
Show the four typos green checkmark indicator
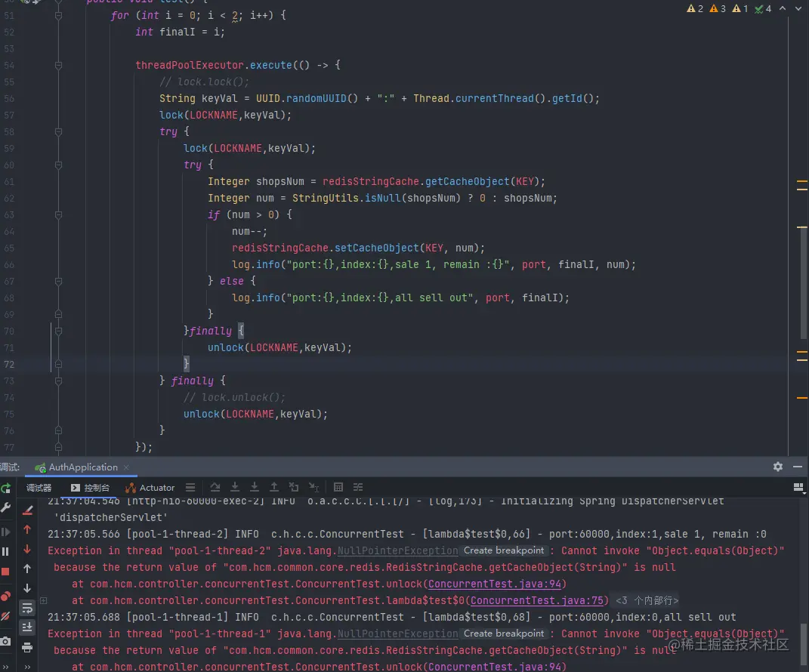click(763, 8)
